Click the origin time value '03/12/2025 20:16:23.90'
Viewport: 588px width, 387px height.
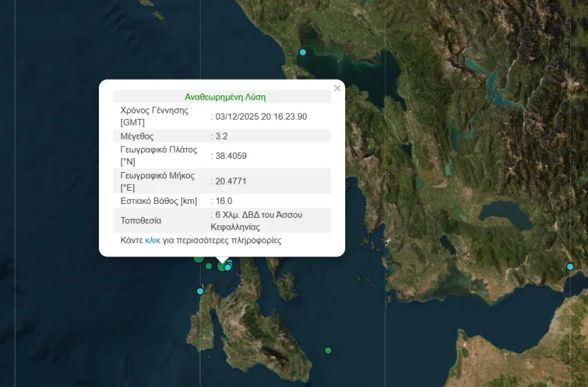pos(261,117)
